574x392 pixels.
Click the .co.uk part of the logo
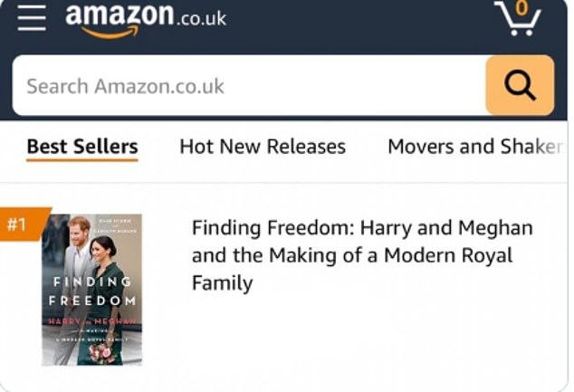tap(201, 18)
